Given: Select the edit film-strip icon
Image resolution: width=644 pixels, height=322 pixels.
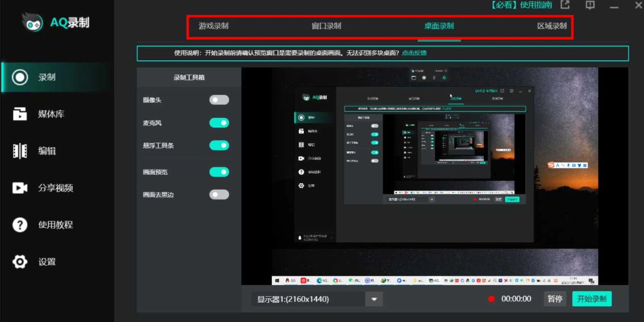Looking at the screenshot, I should [x=20, y=151].
